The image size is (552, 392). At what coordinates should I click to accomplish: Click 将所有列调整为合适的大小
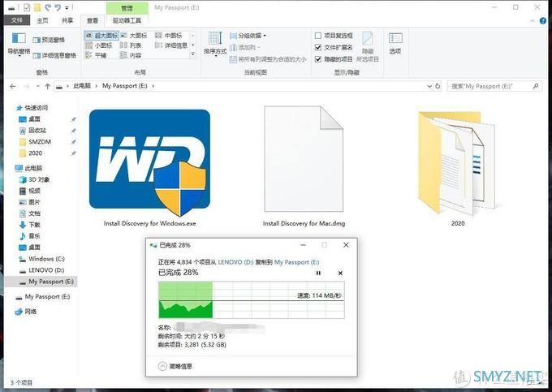click(268, 59)
